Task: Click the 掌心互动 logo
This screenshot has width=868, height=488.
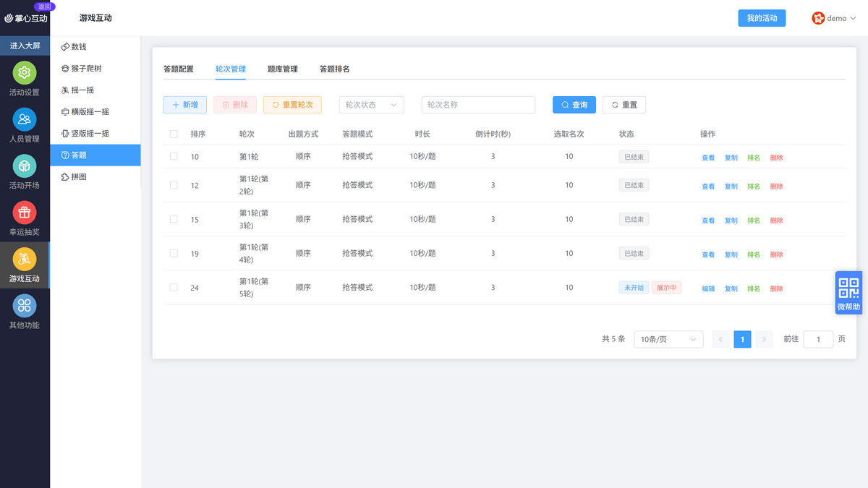Action: [x=25, y=18]
